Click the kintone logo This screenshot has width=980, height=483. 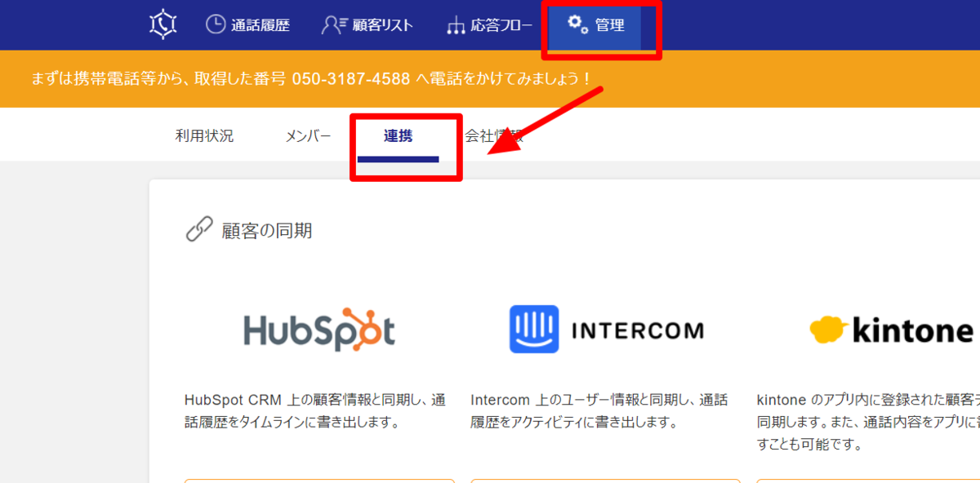(x=892, y=330)
